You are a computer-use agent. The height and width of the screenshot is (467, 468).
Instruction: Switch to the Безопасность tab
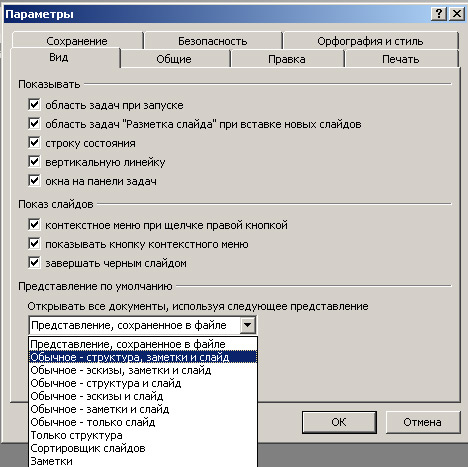click(x=213, y=41)
